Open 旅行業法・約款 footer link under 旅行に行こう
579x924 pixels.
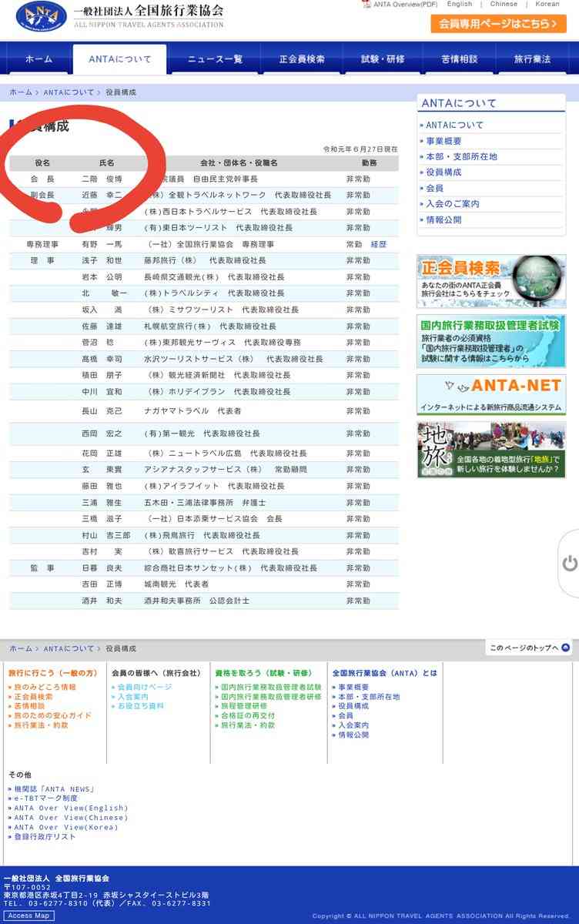pos(41,725)
